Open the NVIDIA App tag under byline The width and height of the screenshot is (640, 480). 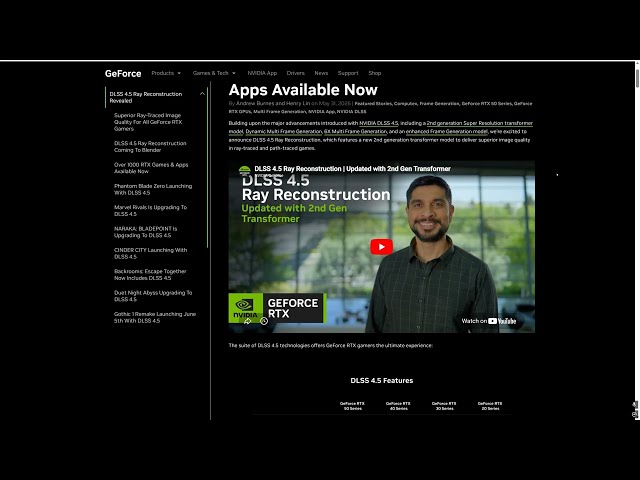pos(321,111)
